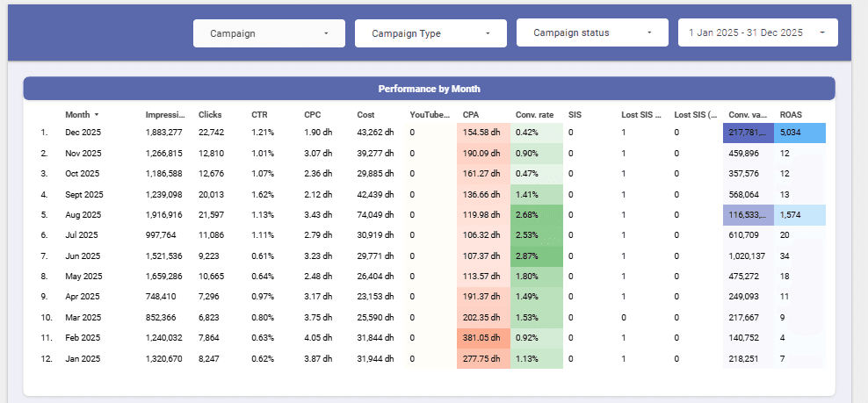
Task: Click the 1,020,137 conversion value cell
Action: 748,256
